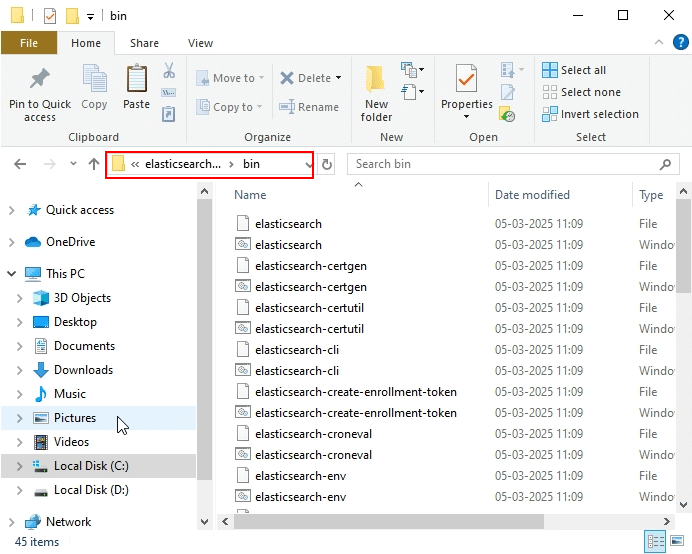
Task: Create a folder with New folder icon
Action: [x=376, y=80]
